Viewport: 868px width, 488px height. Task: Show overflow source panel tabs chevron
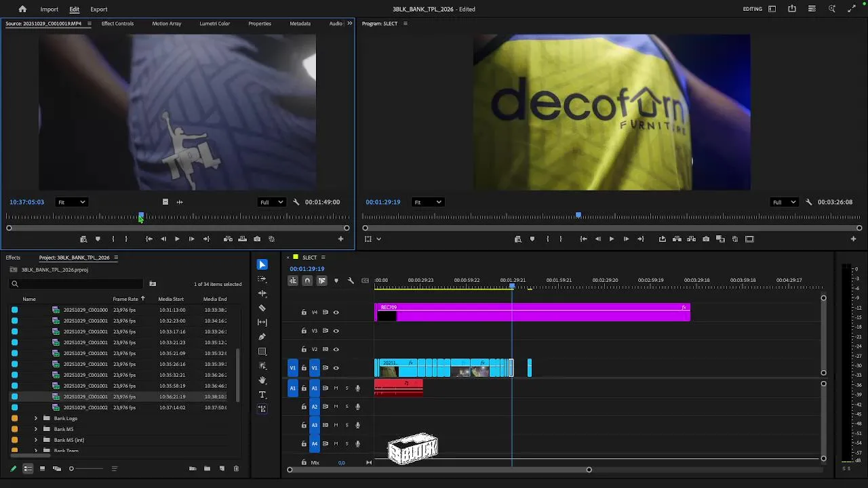pyautogui.click(x=349, y=24)
